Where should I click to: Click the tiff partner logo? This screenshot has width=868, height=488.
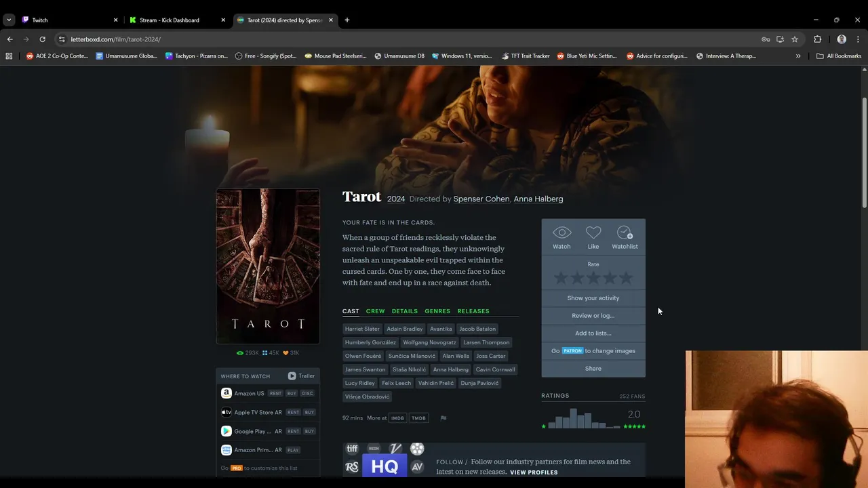[x=352, y=449]
